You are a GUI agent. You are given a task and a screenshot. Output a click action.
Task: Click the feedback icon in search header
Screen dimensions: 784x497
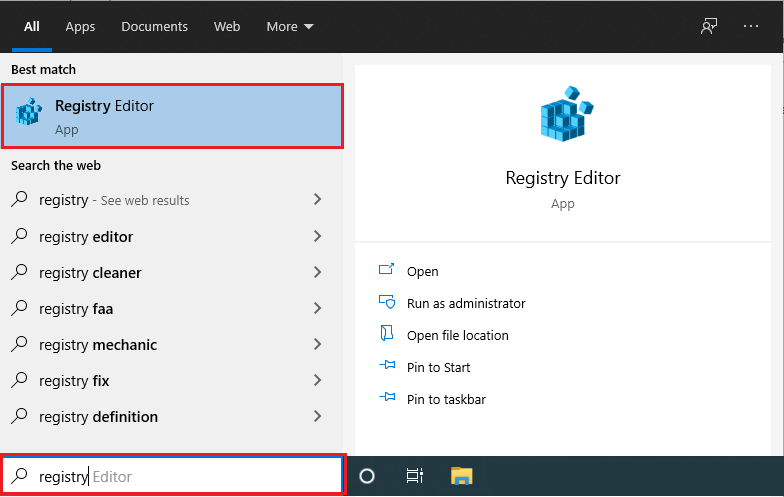(709, 27)
